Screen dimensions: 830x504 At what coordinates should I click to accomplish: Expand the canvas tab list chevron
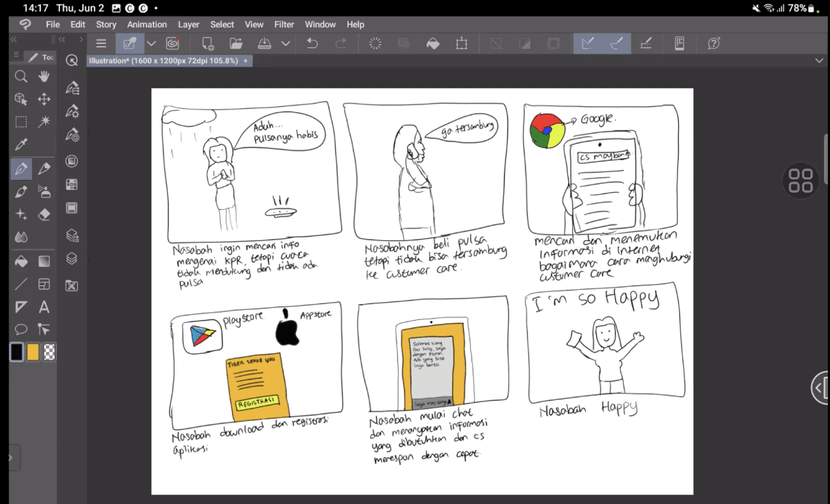(819, 61)
